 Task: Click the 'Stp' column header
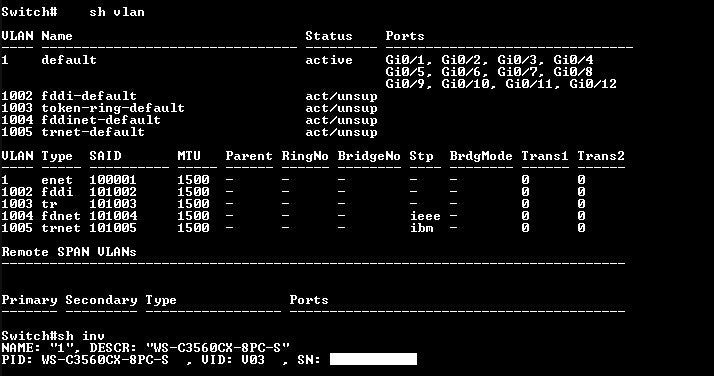point(421,156)
